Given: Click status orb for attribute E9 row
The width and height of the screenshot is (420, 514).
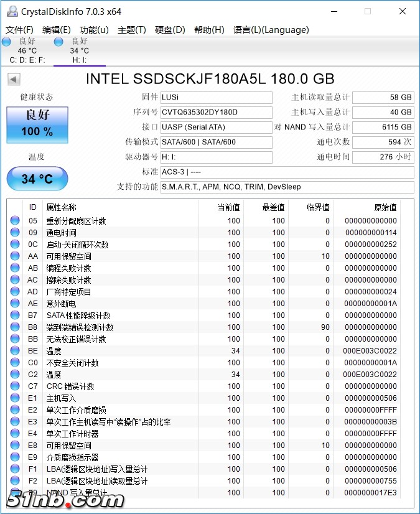Looking at the screenshot, I should pos(15,457).
